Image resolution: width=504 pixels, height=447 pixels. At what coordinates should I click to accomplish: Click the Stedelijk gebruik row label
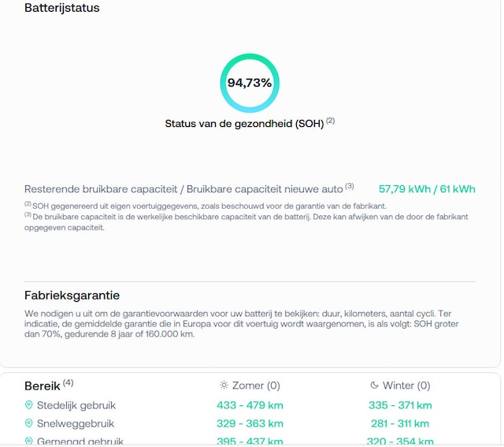pos(76,405)
